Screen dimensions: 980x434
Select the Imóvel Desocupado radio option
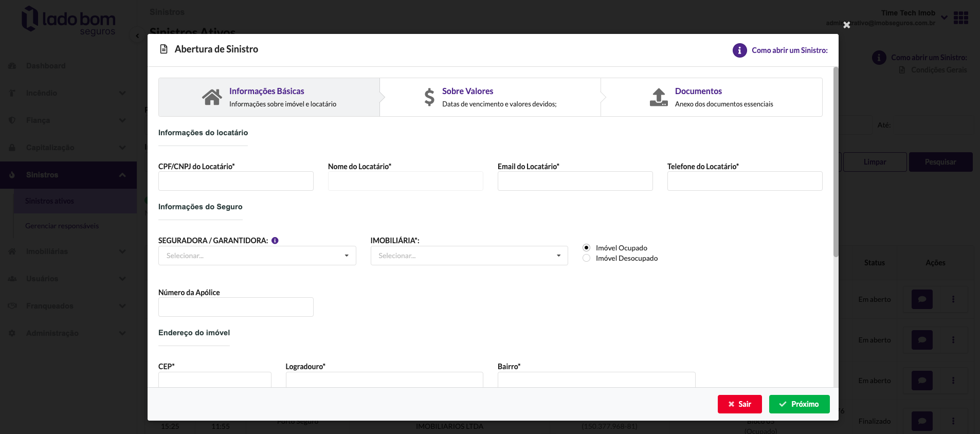586,258
